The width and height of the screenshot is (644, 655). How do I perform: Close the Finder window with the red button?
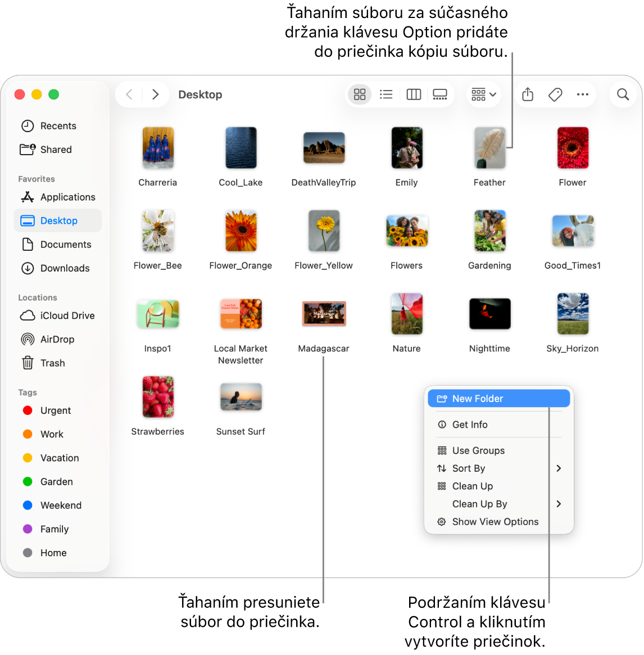20,94
